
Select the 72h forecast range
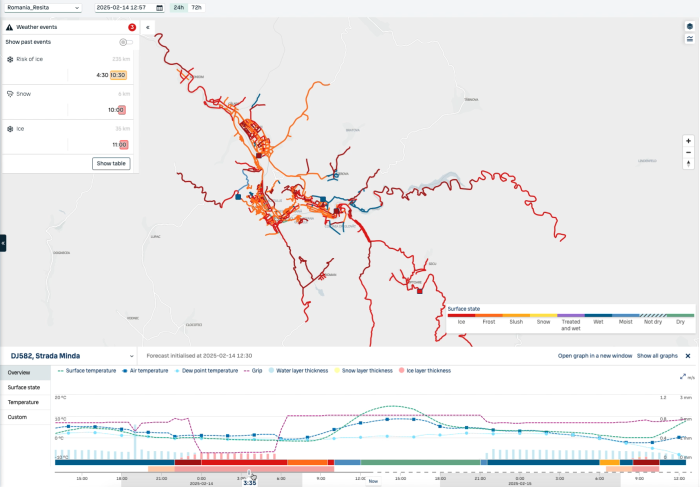(x=196, y=7)
